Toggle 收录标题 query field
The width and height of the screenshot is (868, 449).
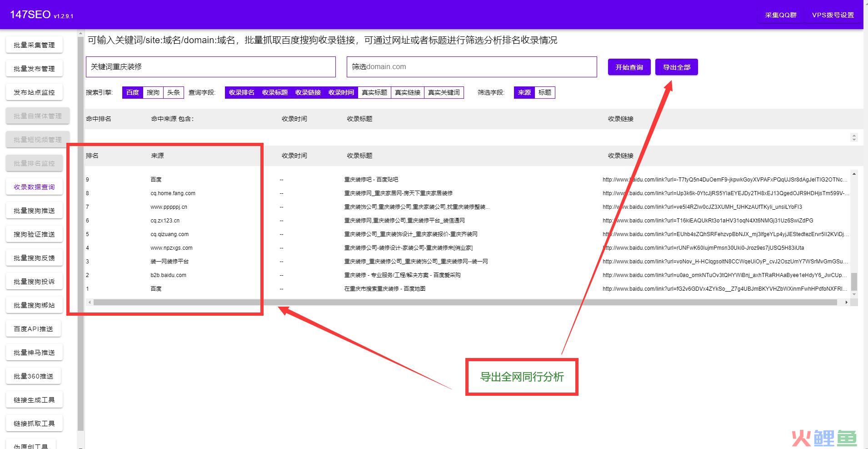(275, 92)
